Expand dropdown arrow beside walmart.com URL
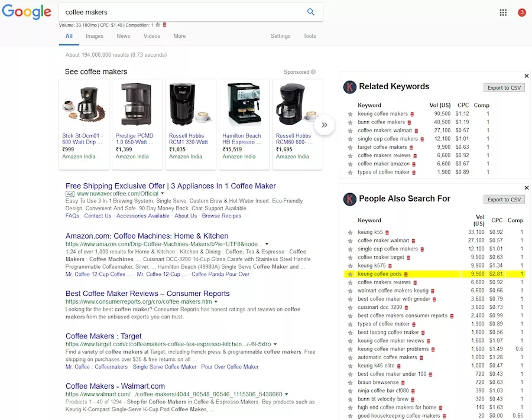Image resolution: width=532 pixels, height=420 pixels. (x=286, y=394)
